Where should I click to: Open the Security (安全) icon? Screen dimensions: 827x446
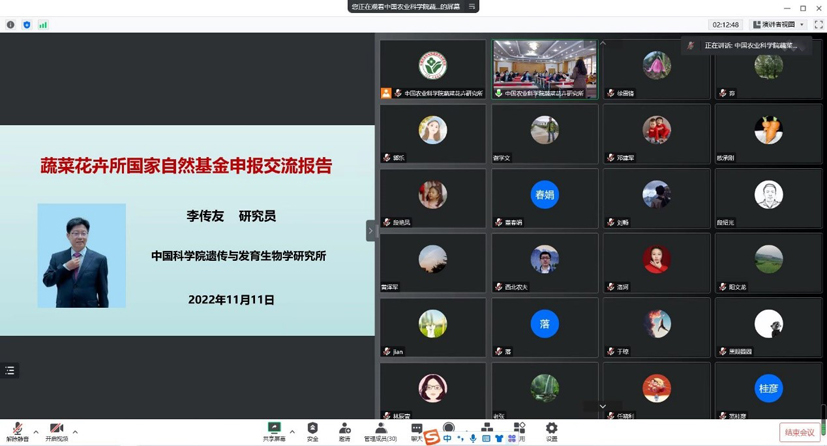(x=312, y=430)
